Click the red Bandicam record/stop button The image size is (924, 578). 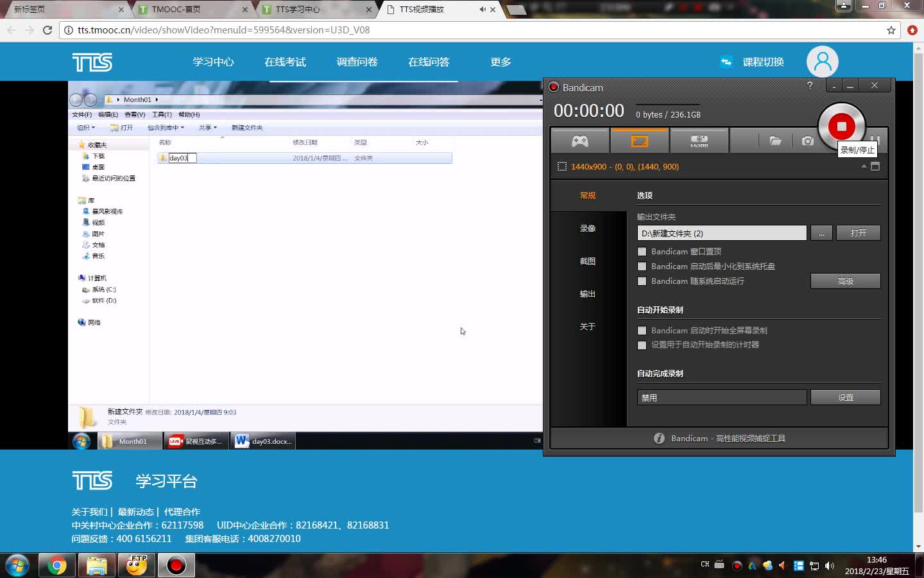(x=841, y=126)
